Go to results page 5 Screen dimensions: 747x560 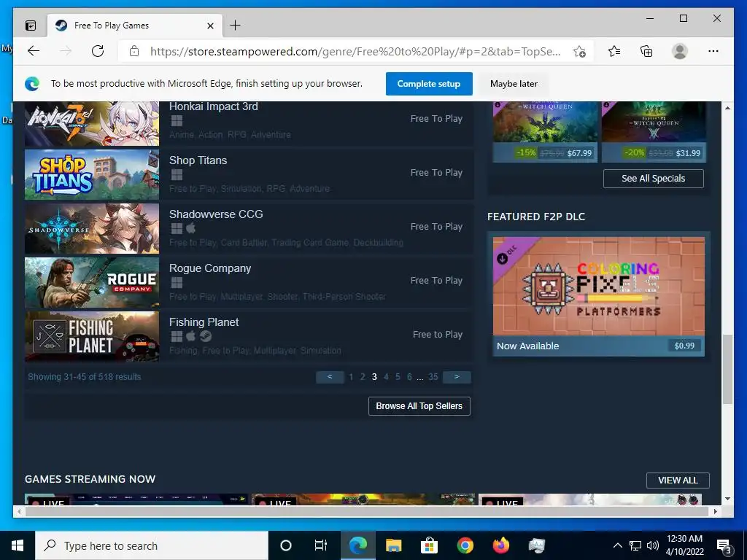click(x=398, y=377)
